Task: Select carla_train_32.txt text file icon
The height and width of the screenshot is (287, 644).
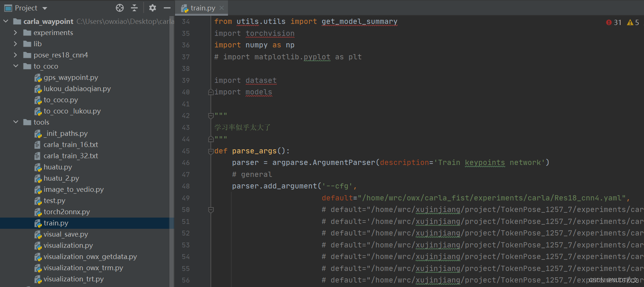Action: [37, 156]
